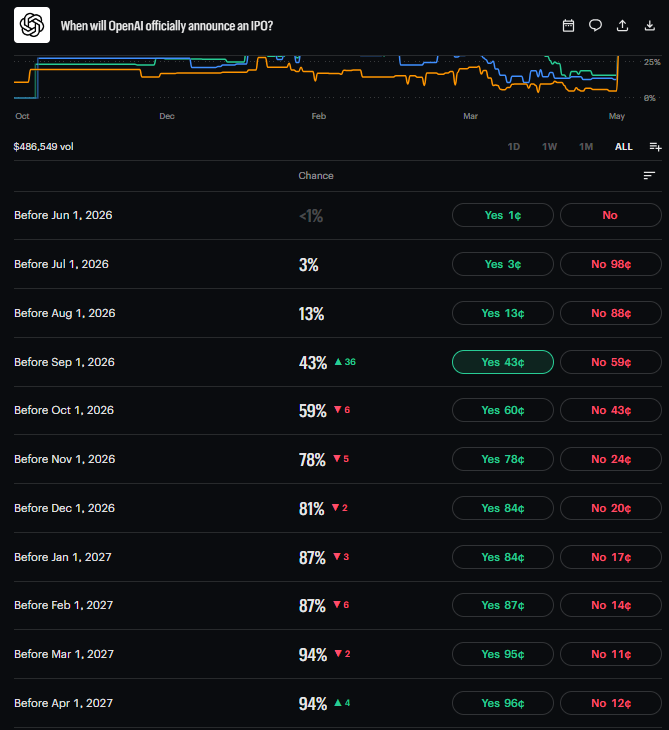
Task: Select the Before Dec 1, 2026 row label
Action: [x=64, y=508]
